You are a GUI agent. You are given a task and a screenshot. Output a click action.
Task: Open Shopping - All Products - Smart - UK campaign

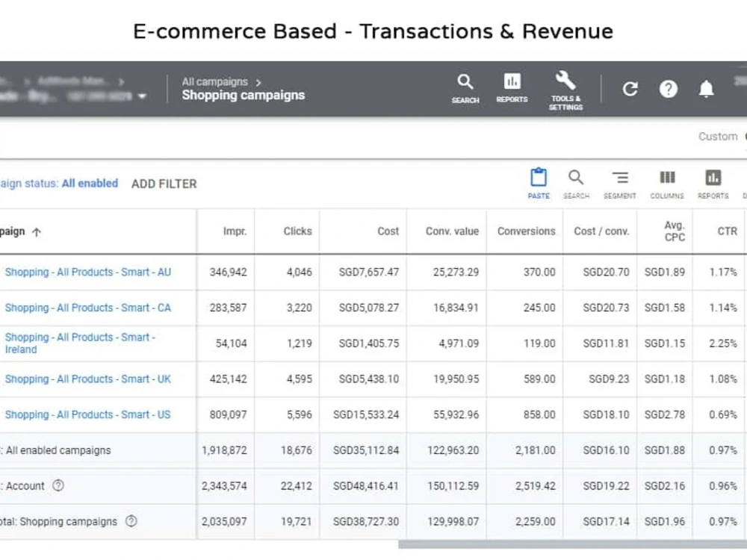tap(87, 379)
